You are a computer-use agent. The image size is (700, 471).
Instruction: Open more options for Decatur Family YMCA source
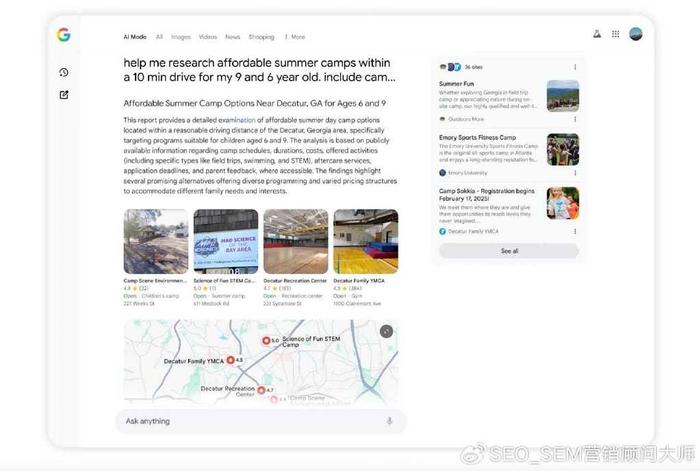[575, 231]
